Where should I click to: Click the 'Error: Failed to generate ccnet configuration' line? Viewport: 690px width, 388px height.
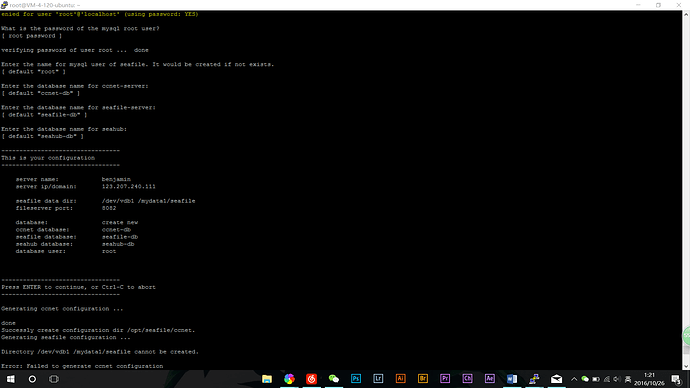pyautogui.click(x=82, y=366)
